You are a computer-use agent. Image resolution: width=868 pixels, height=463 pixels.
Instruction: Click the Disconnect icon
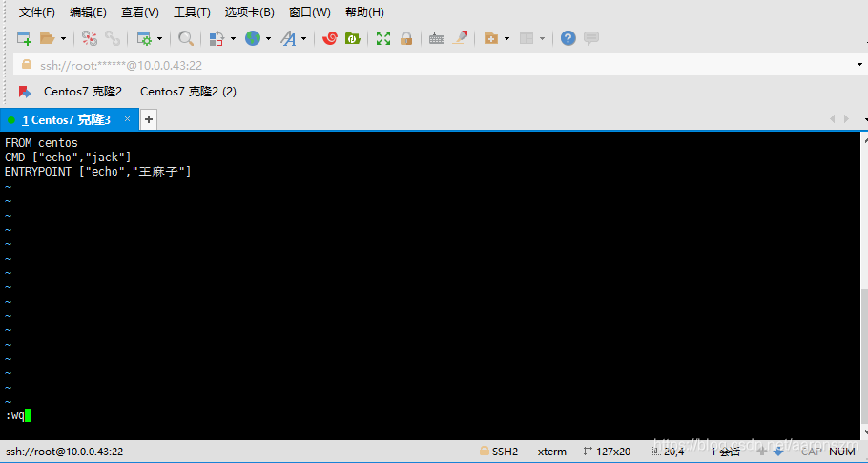pyautogui.click(x=89, y=38)
